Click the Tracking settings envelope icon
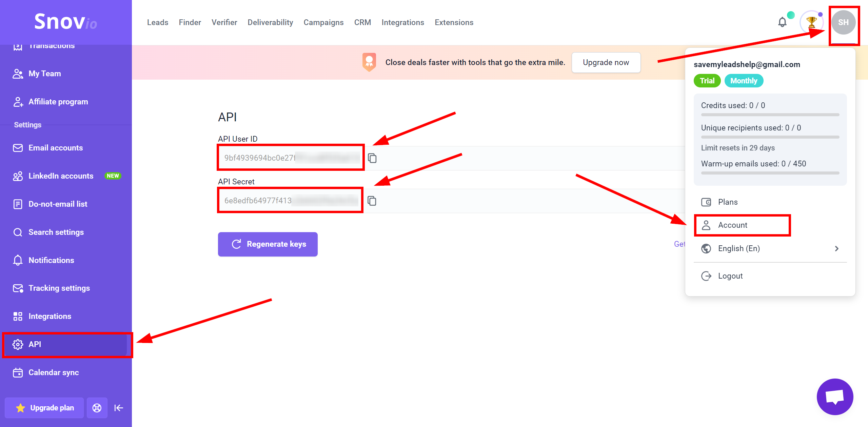Screen dimensions: 868x427 click(18, 288)
